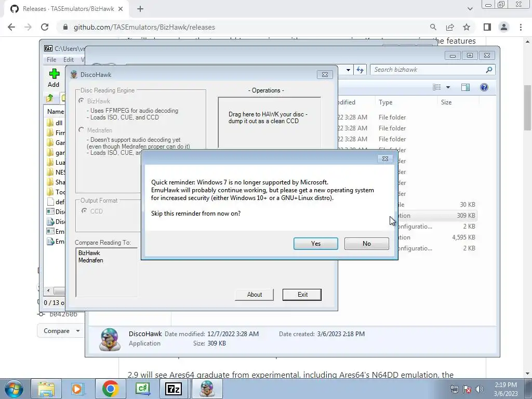Open the Chrome profile avatar
532x399 pixels.
tap(504, 27)
